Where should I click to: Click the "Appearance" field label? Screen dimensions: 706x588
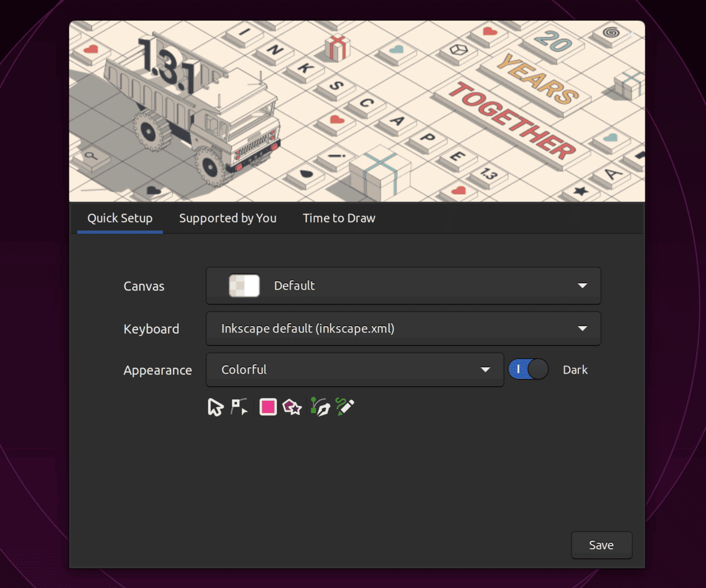158,370
